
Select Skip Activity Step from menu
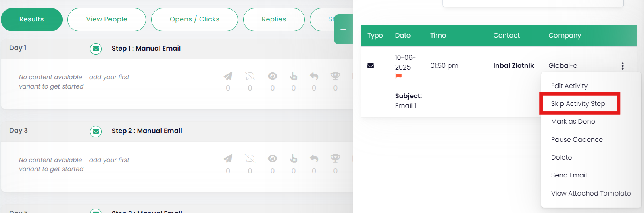click(x=578, y=104)
